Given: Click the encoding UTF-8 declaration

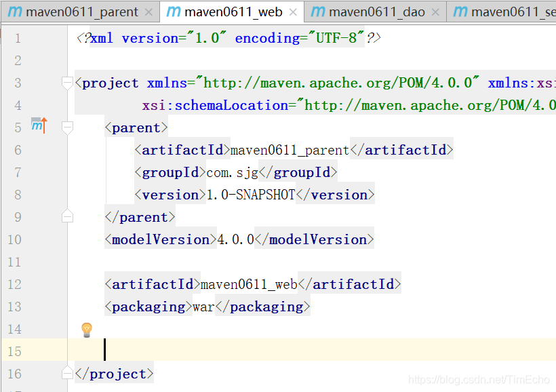Looking at the screenshot, I should 300,38.
